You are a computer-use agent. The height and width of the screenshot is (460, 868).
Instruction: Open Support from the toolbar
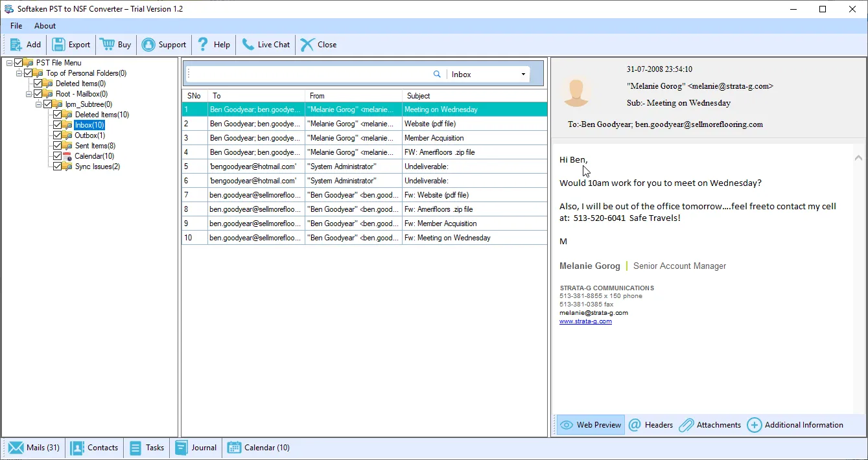pyautogui.click(x=164, y=45)
